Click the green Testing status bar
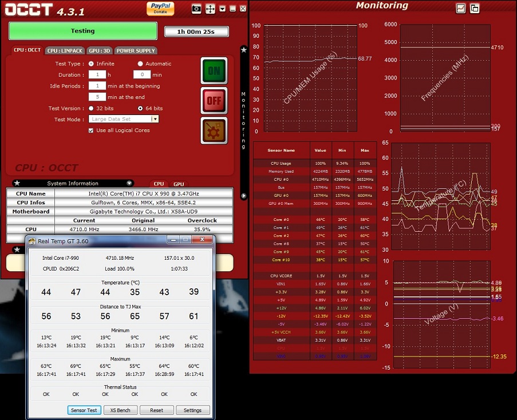This screenshot has width=517, height=420. tap(83, 31)
